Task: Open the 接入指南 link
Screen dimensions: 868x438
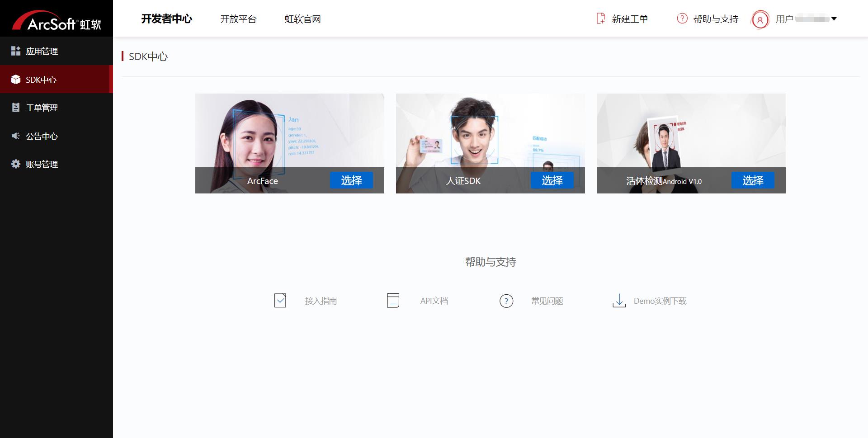Action: coord(321,301)
